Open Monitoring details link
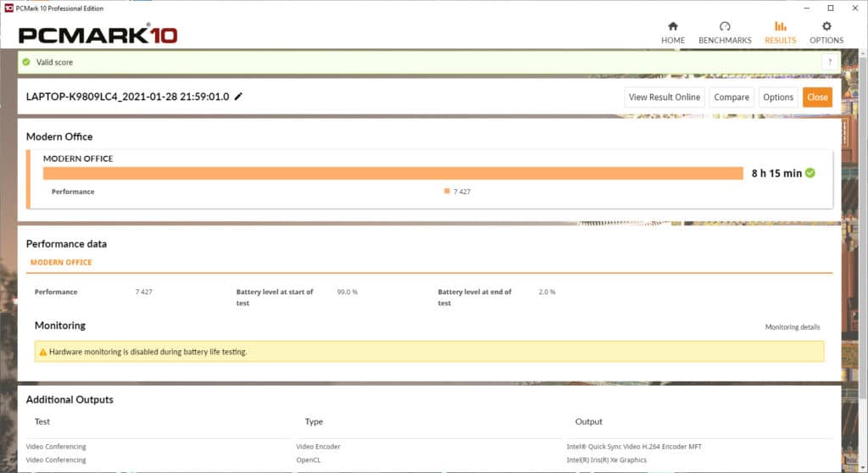Screen dimensions: 868x473 tap(793, 327)
